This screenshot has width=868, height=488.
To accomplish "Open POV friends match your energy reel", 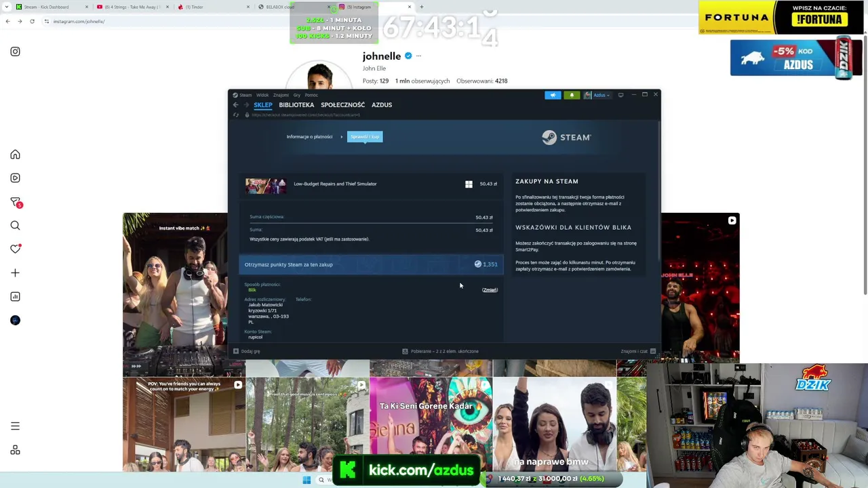I will pyautogui.click(x=184, y=424).
